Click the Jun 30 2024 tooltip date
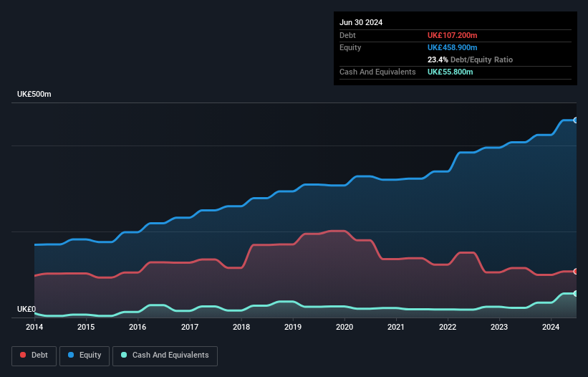The width and height of the screenshot is (588, 377). click(361, 22)
